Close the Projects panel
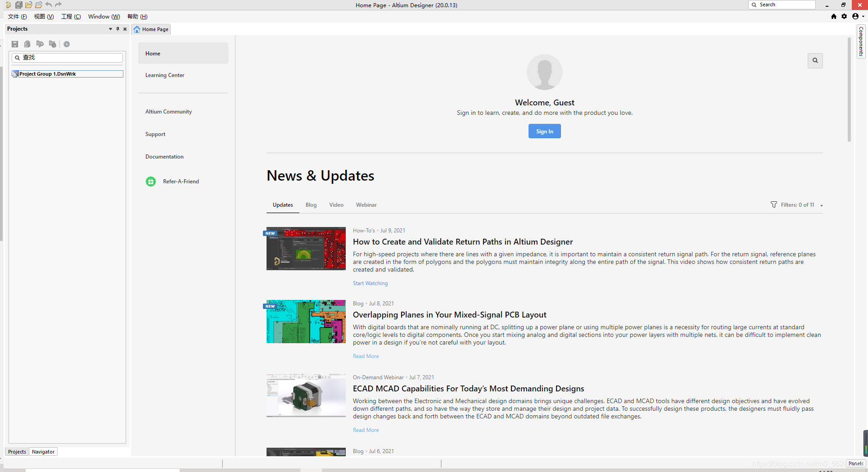 tap(125, 29)
